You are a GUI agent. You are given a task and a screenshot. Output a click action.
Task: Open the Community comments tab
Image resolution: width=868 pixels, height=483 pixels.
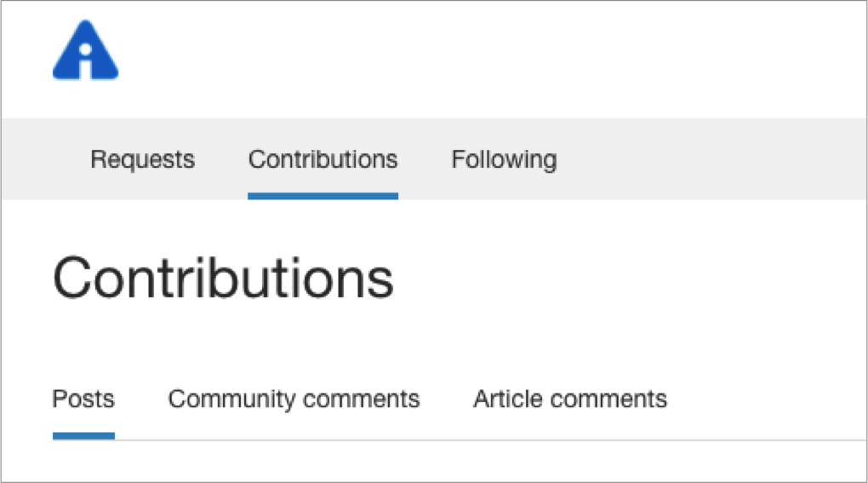[294, 399]
